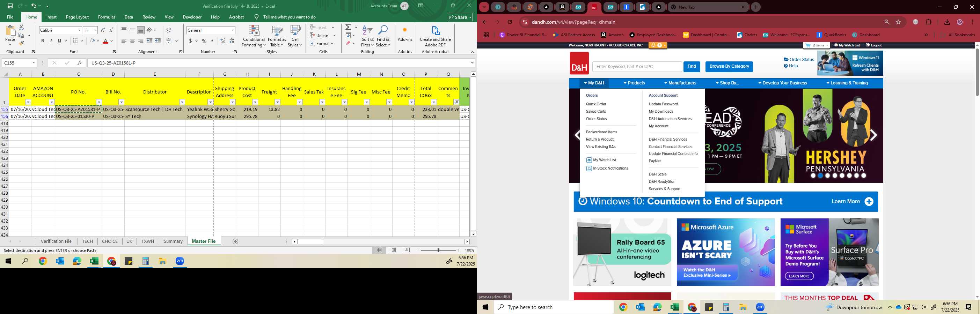Click the Zoom app icon in right taskbar
Image resolution: width=980 pixels, height=314 pixels.
[x=760, y=307]
